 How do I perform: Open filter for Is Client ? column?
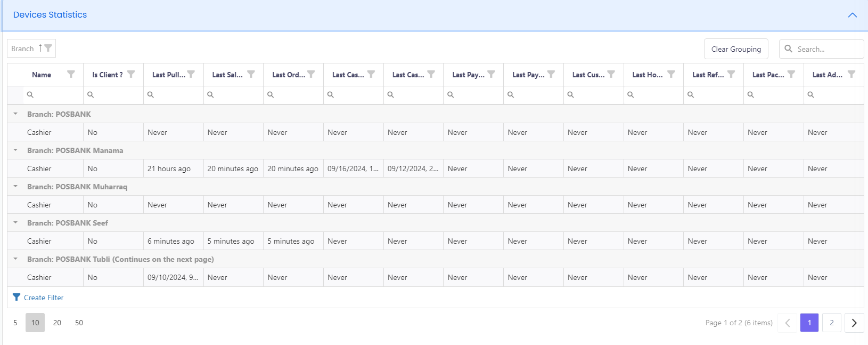coord(131,74)
